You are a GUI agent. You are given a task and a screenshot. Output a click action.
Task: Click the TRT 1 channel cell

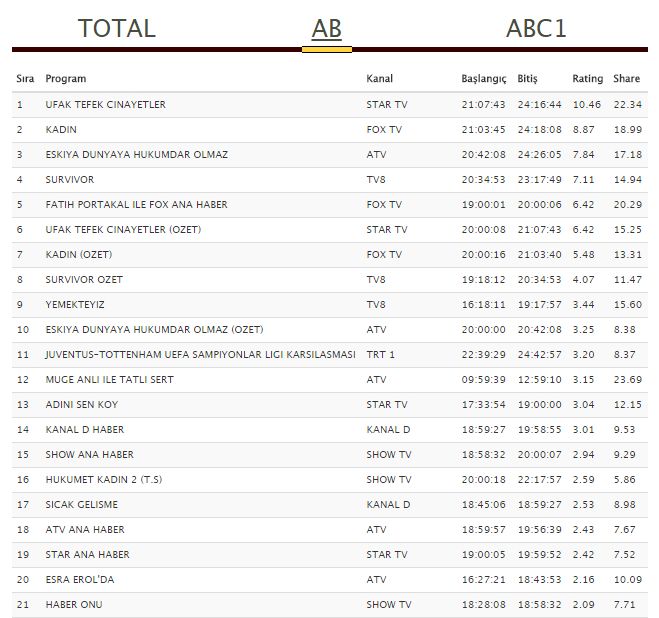tap(381, 355)
